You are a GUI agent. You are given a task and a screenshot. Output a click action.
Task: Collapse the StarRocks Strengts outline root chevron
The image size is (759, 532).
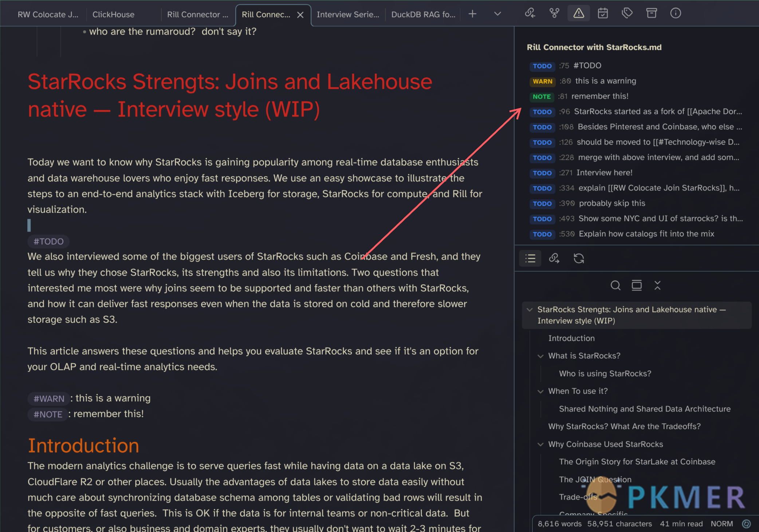pos(530,310)
